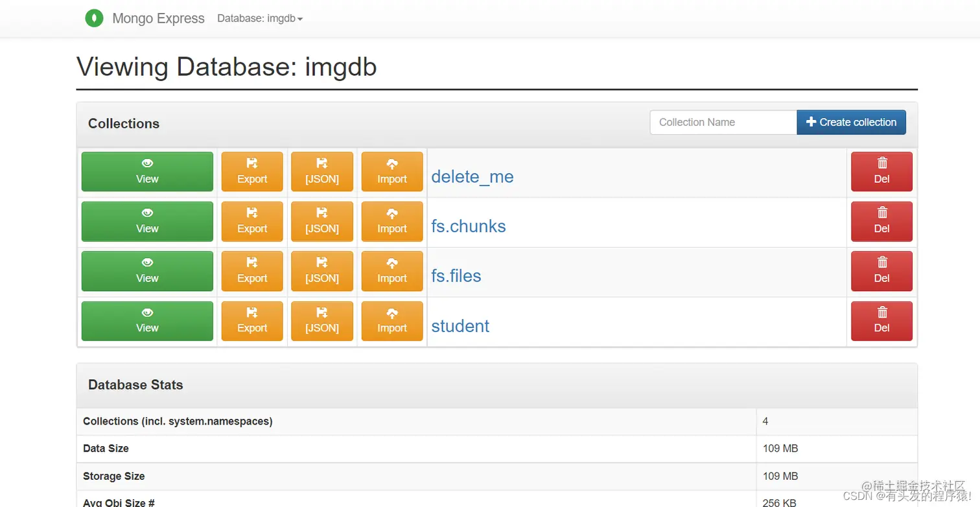View the student collection
Image resolution: width=980 pixels, height=507 pixels.
[147, 321]
